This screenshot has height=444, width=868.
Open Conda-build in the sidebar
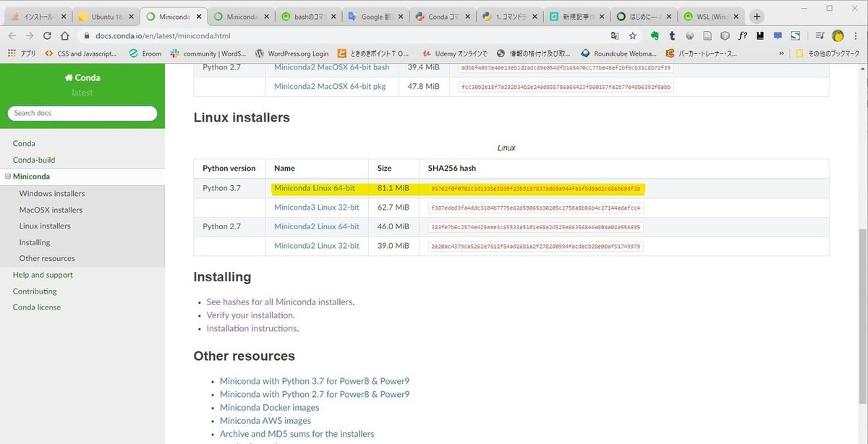[34, 160]
